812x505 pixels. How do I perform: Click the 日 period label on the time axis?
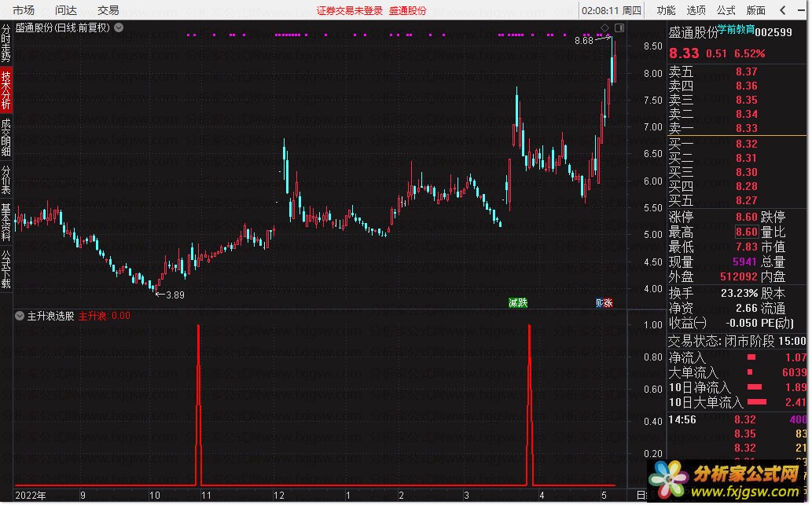click(642, 495)
